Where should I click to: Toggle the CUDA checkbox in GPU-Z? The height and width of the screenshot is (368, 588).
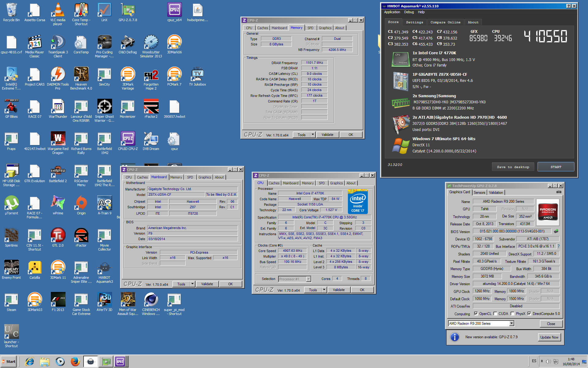click(x=495, y=313)
